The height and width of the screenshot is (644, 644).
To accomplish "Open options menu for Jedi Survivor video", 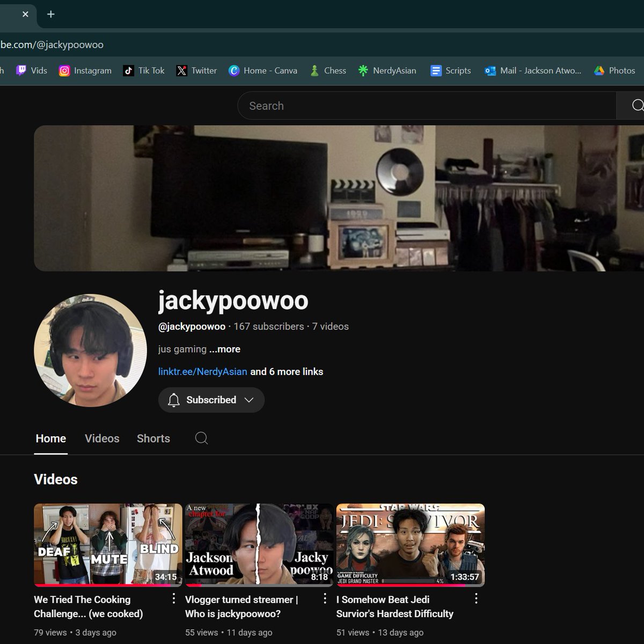I will [476, 598].
